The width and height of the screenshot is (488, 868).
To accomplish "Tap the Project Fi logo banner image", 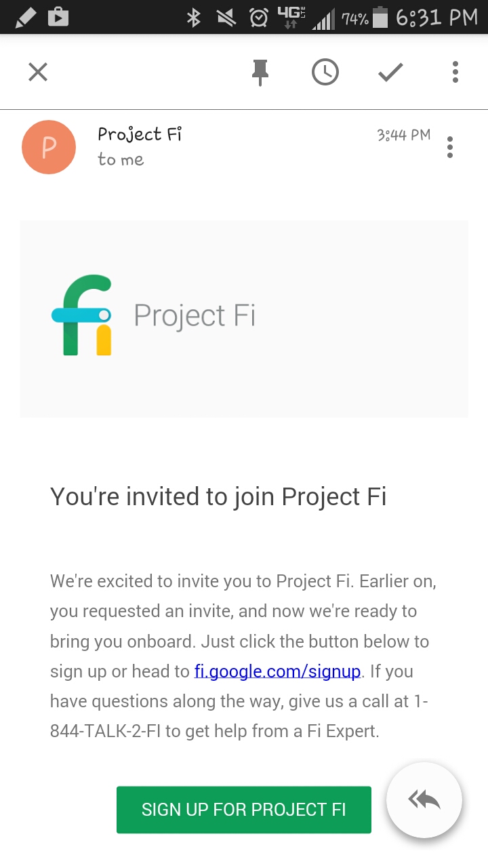I will coord(244,319).
